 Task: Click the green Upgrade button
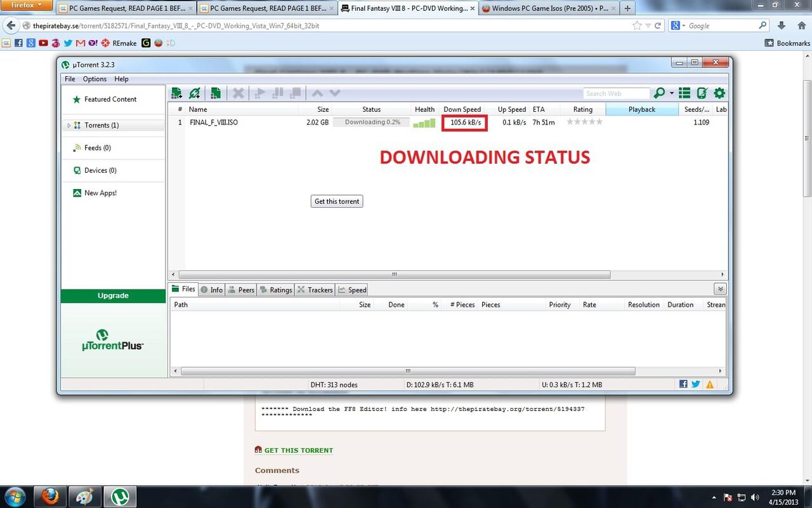coord(113,295)
